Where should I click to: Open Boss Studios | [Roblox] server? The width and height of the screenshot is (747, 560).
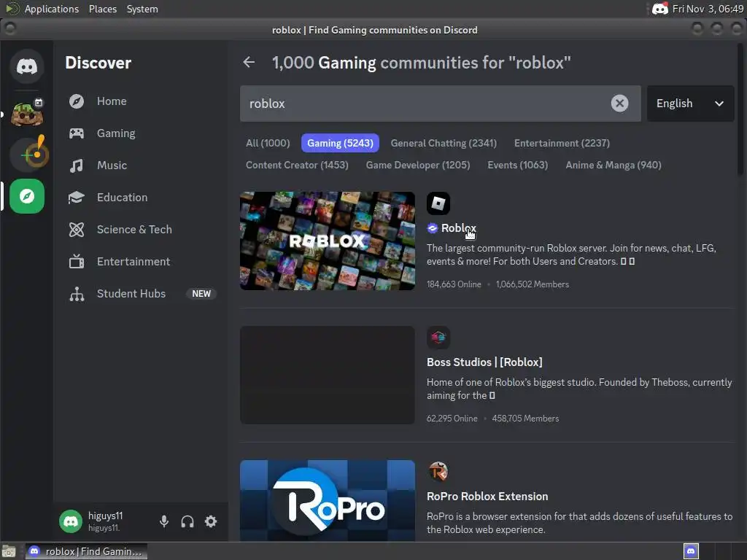[x=484, y=362]
